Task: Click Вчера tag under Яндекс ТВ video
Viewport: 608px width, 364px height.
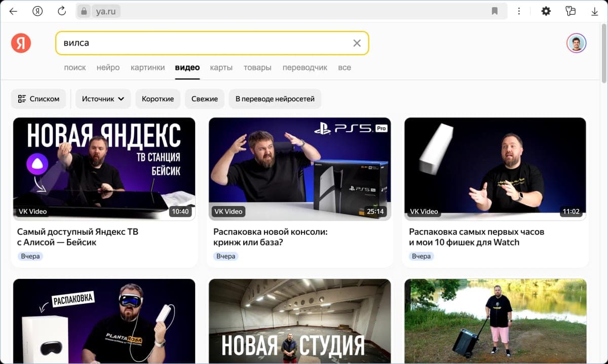Action: click(30, 256)
